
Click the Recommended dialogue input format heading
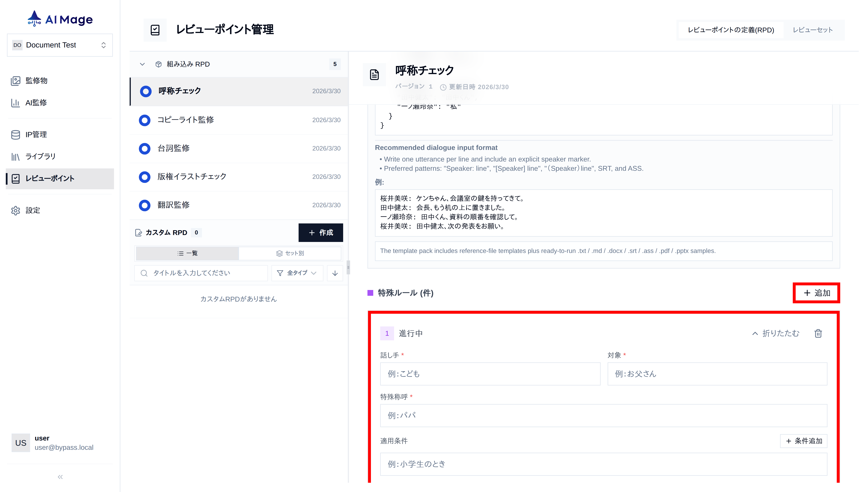point(436,148)
